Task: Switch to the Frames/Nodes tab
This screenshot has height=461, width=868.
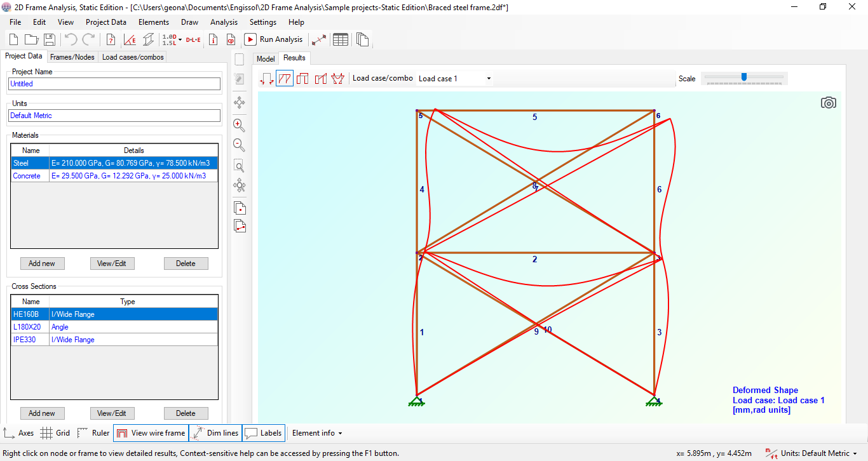Action: point(72,57)
